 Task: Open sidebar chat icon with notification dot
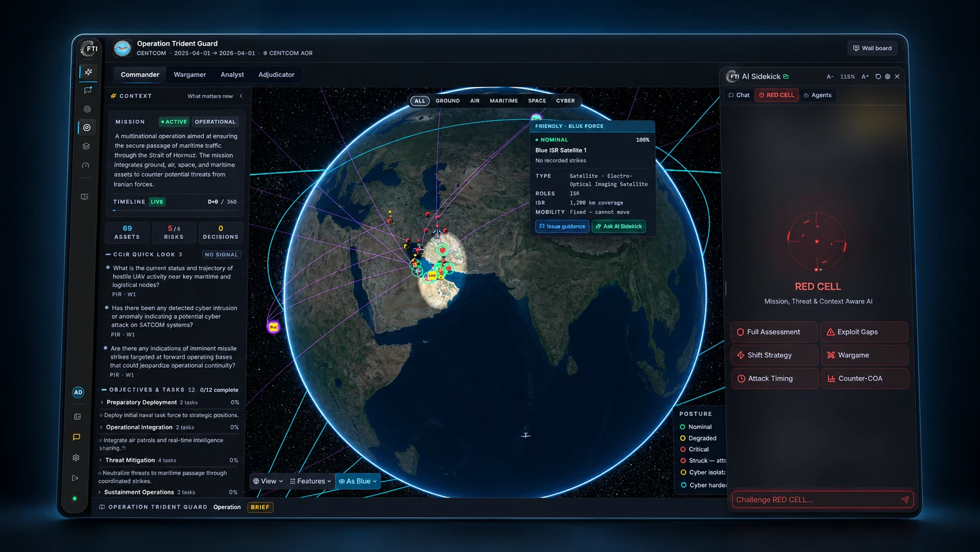click(x=88, y=90)
